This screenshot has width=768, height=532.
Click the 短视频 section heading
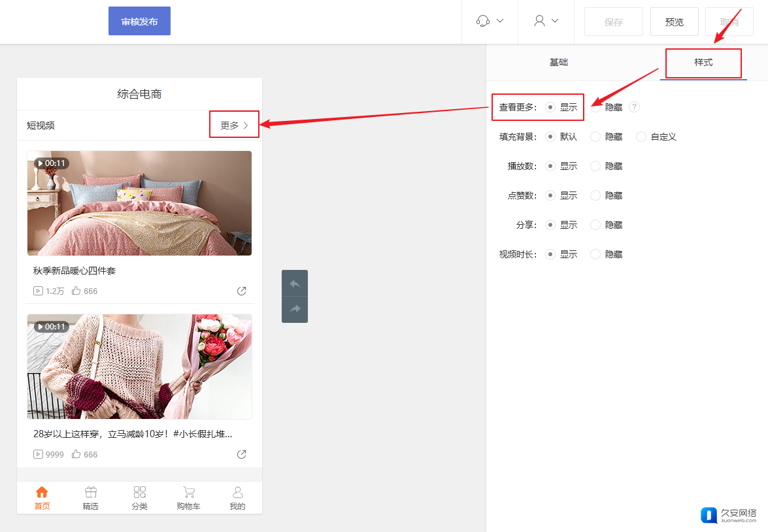click(41, 125)
